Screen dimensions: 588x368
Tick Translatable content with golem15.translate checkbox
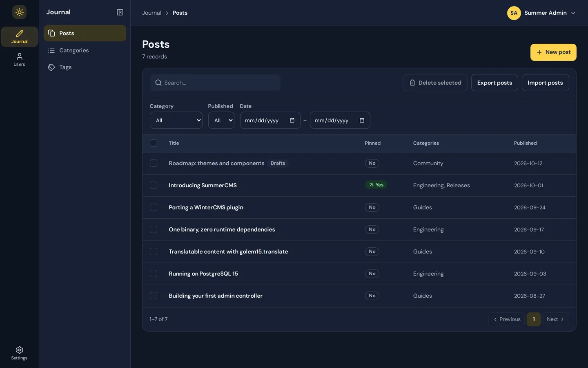[x=154, y=251]
